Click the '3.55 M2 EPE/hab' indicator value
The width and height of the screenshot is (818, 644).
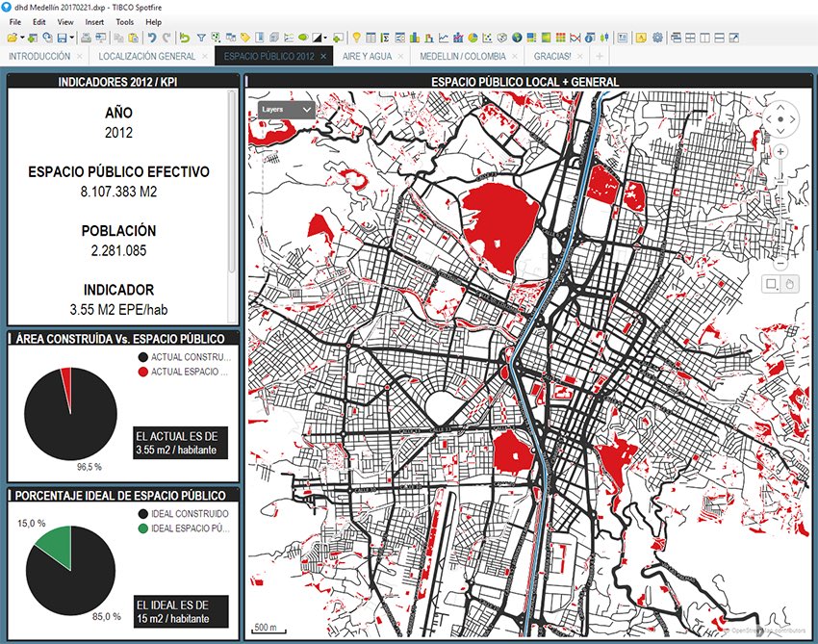click(x=118, y=309)
